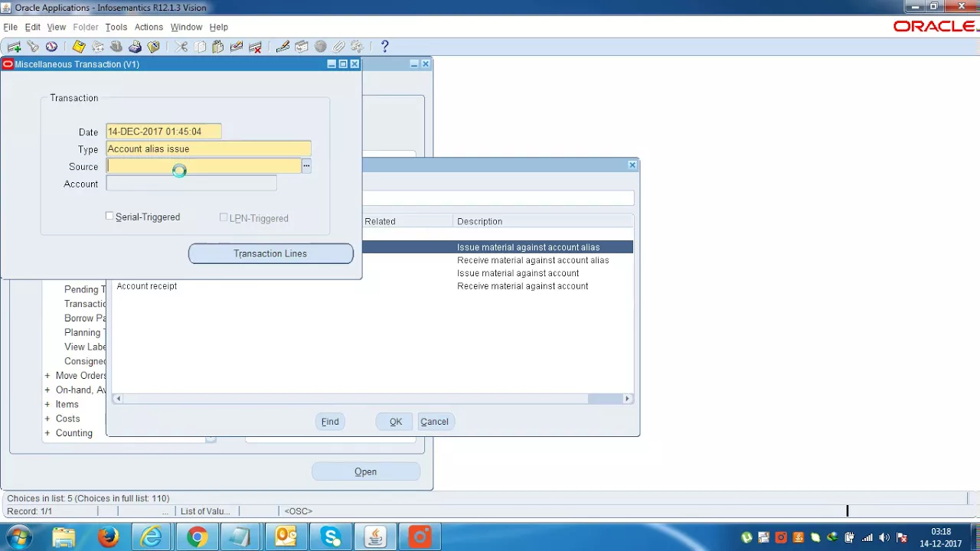Open the View menu
980x551 pixels.
click(56, 27)
